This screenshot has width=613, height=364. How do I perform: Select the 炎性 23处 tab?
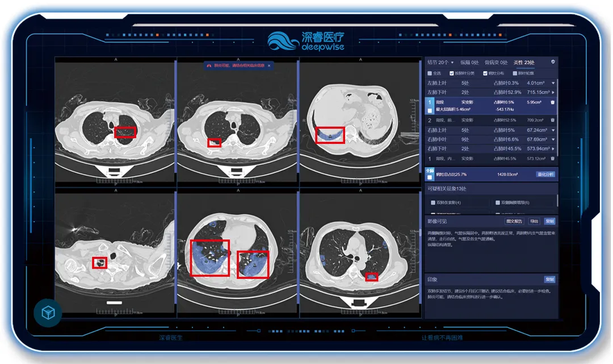pos(524,62)
